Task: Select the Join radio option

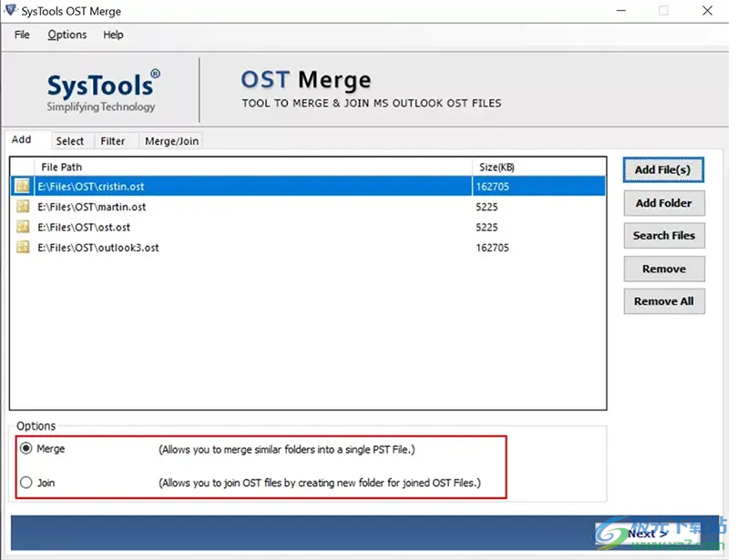Action: 26,483
